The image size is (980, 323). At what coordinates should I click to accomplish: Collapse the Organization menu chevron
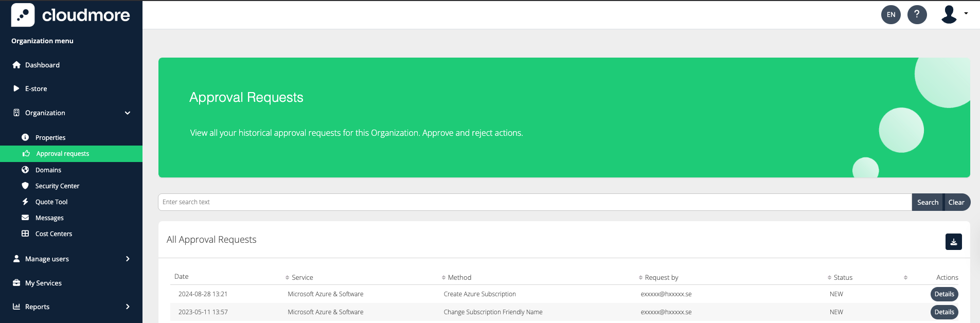tap(128, 113)
